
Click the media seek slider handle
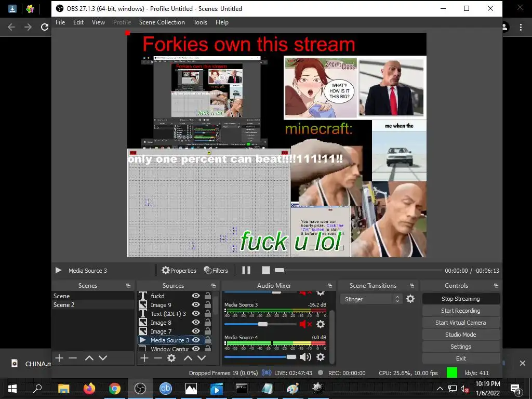tap(279, 270)
